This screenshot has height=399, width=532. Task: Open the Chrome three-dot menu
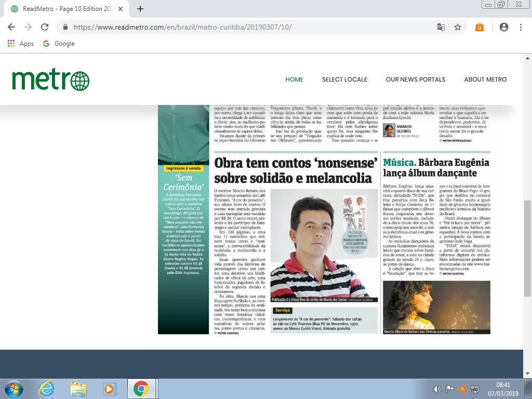pos(521,27)
